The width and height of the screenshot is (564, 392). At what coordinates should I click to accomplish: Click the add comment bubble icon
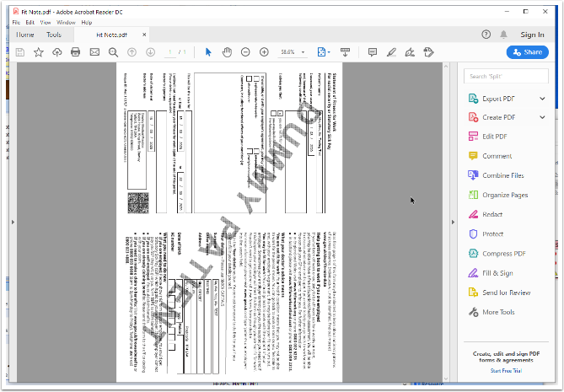373,52
